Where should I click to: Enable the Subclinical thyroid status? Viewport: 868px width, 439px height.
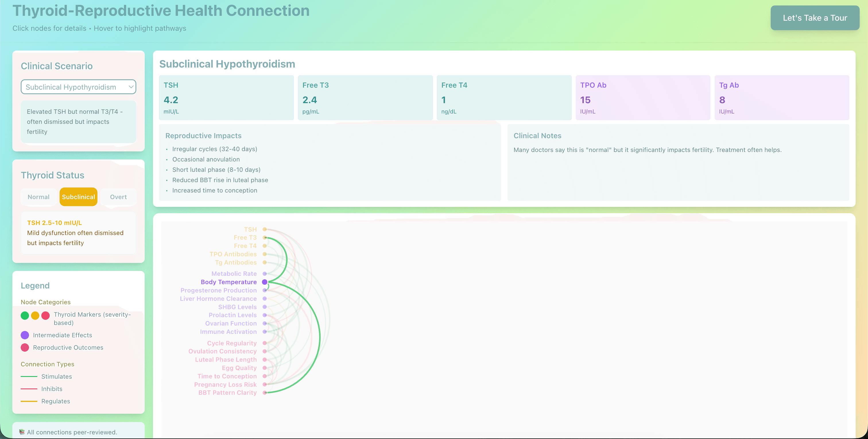coord(78,197)
